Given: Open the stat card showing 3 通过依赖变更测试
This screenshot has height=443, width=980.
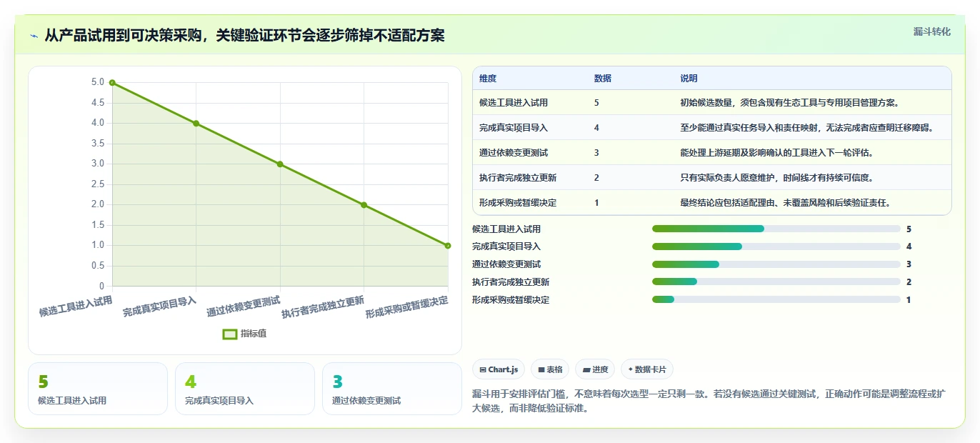Looking at the screenshot, I should click(x=392, y=389).
